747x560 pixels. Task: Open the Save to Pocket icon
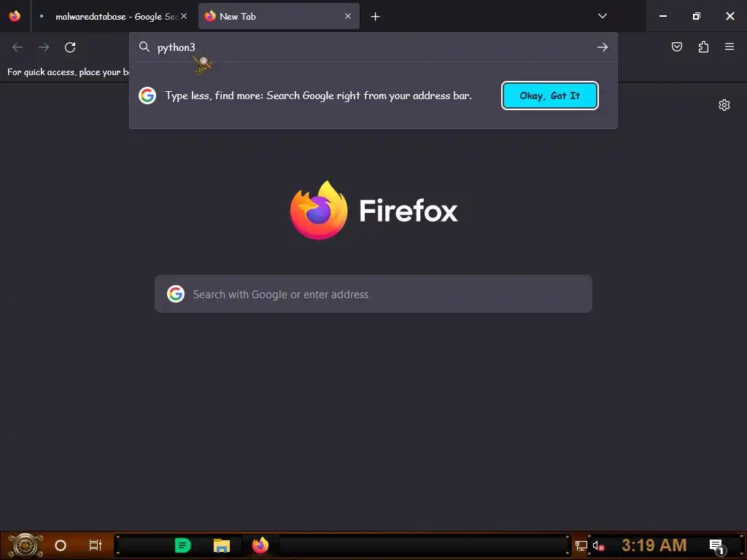coord(677,47)
